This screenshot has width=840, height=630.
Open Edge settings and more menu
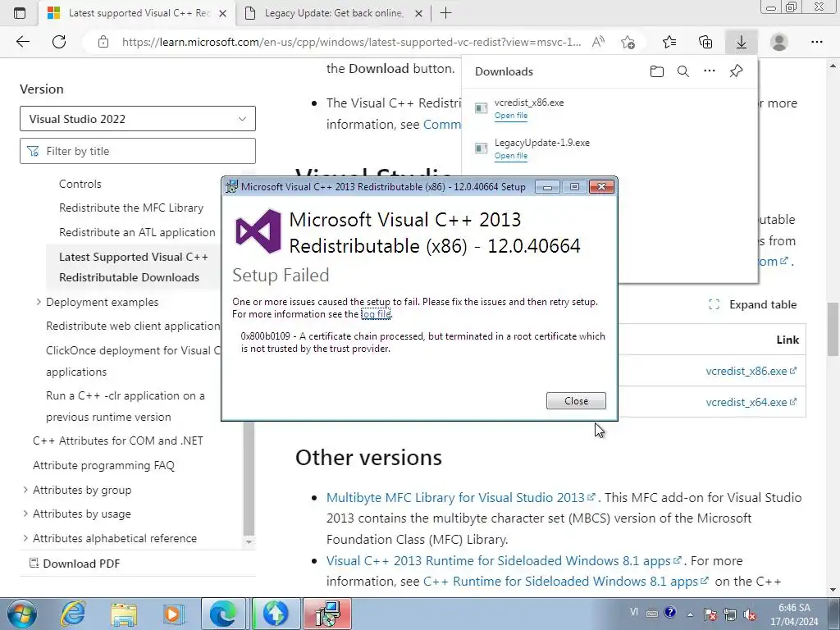(x=816, y=42)
